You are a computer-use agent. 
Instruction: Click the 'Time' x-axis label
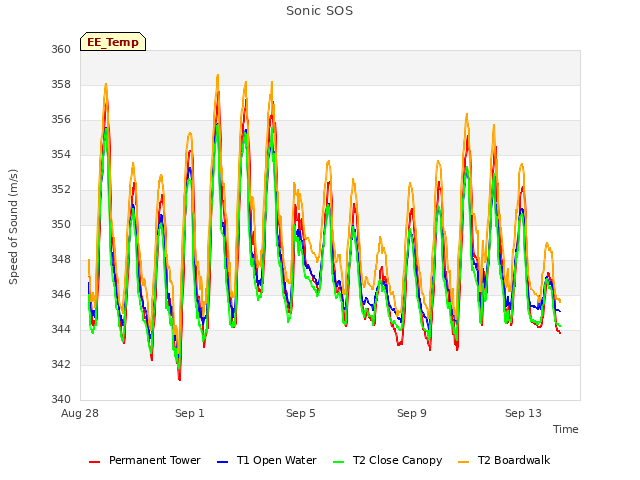[566, 429]
